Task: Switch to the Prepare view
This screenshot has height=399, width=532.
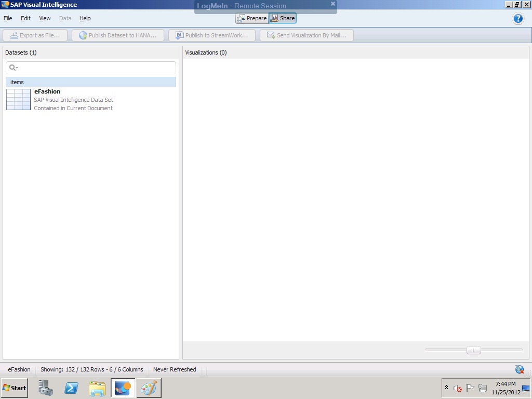Action: [x=252, y=18]
